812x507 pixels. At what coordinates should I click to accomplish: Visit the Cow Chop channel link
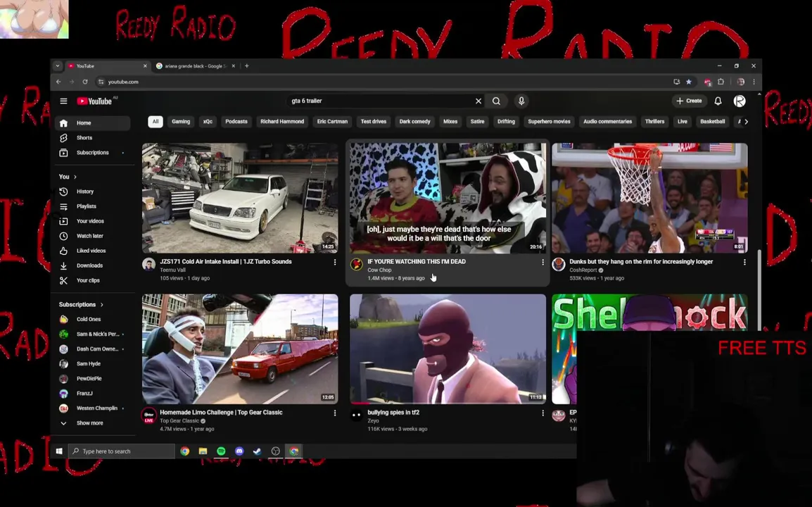coord(379,270)
